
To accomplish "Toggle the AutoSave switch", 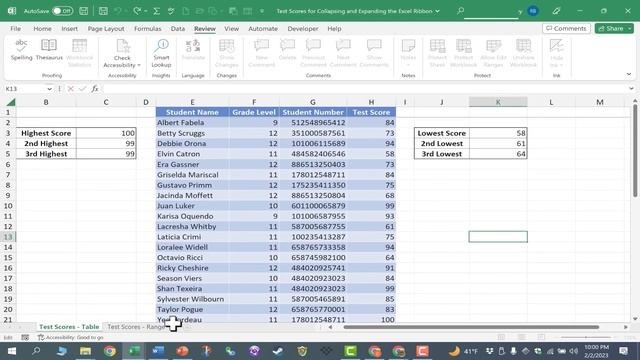I will coord(62,11).
